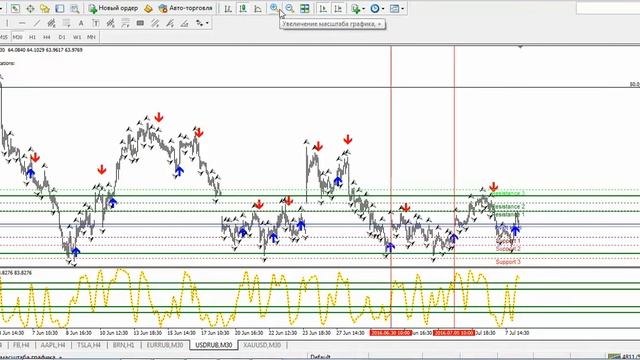Screen dimensions: 640x360
Task: Tile chart windows with grid icon
Action: [x=304, y=8]
